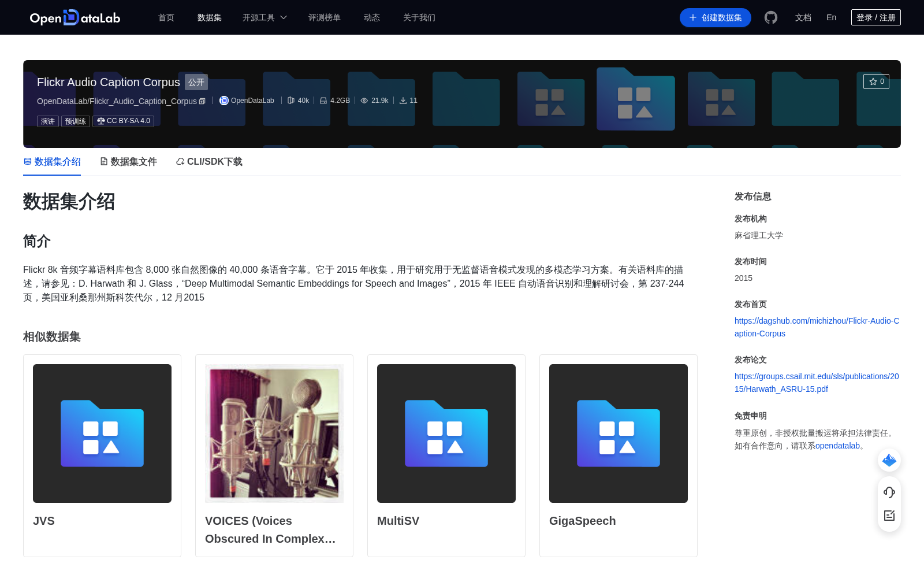The width and height of the screenshot is (924, 578).
Task: Click the 相似数据集 heading
Action: [52, 337]
